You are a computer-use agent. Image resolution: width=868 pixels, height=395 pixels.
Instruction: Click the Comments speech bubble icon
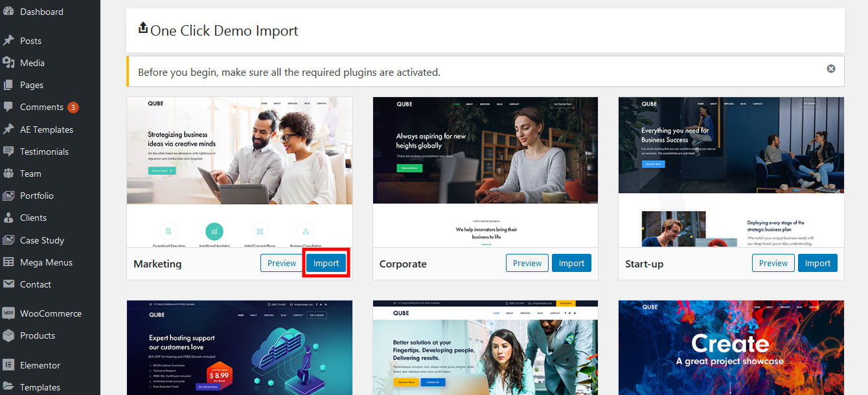tap(8, 107)
